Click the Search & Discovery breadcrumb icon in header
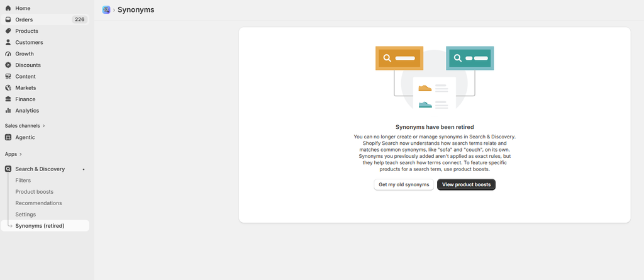 click(106, 10)
